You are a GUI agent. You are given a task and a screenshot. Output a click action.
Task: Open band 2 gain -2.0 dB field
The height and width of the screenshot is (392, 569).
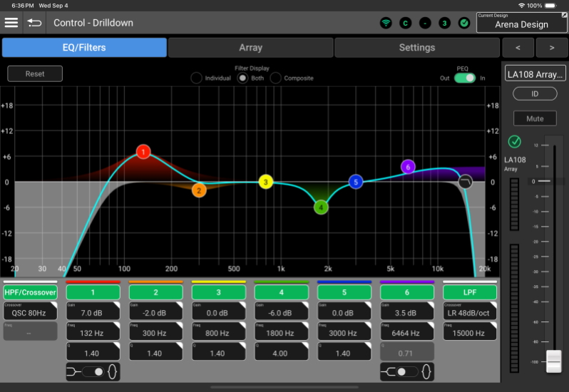(x=155, y=311)
